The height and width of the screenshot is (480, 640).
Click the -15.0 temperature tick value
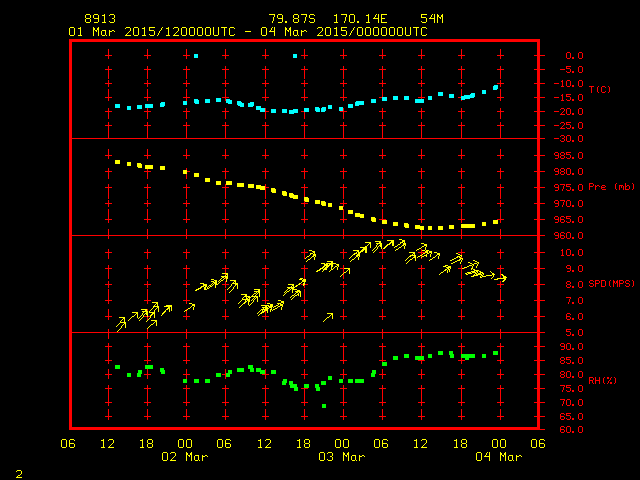[x=569, y=98]
